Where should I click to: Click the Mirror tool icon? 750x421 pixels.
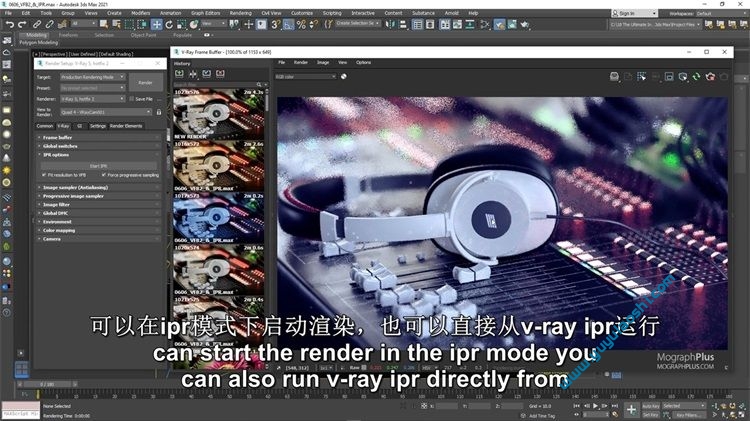coord(390,24)
